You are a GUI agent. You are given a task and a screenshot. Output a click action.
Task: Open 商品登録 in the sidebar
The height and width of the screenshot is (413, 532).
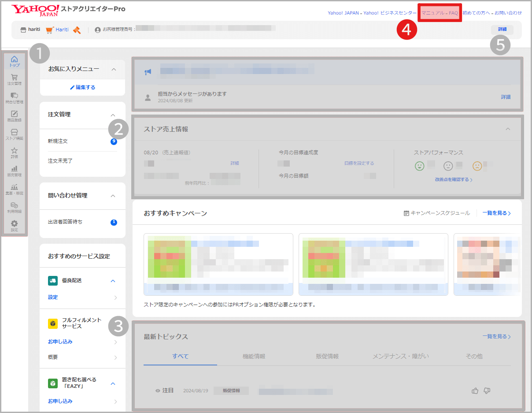pyautogui.click(x=15, y=116)
